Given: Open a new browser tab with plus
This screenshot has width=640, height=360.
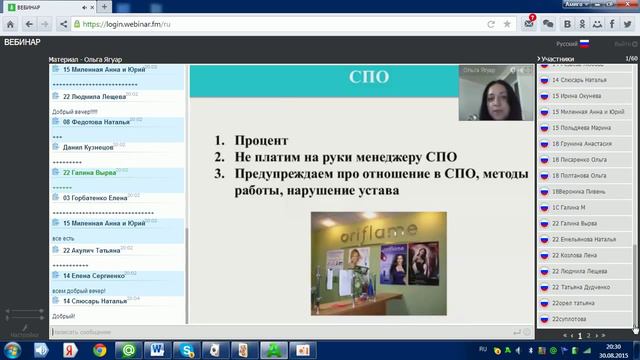Looking at the screenshot, I should pyautogui.click(x=104, y=7).
